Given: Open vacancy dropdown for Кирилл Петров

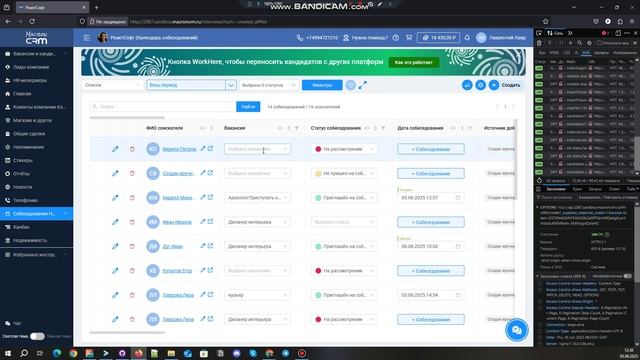Looking at the screenshot, I should (x=257, y=149).
